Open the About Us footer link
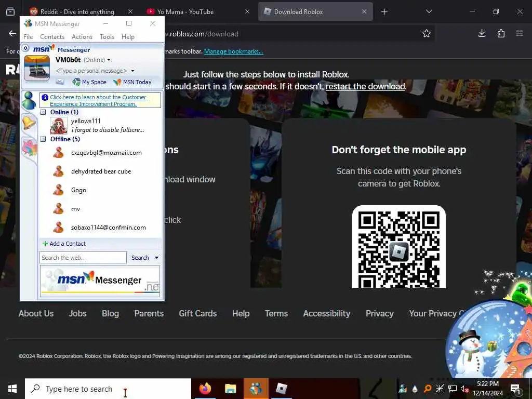 (36, 313)
